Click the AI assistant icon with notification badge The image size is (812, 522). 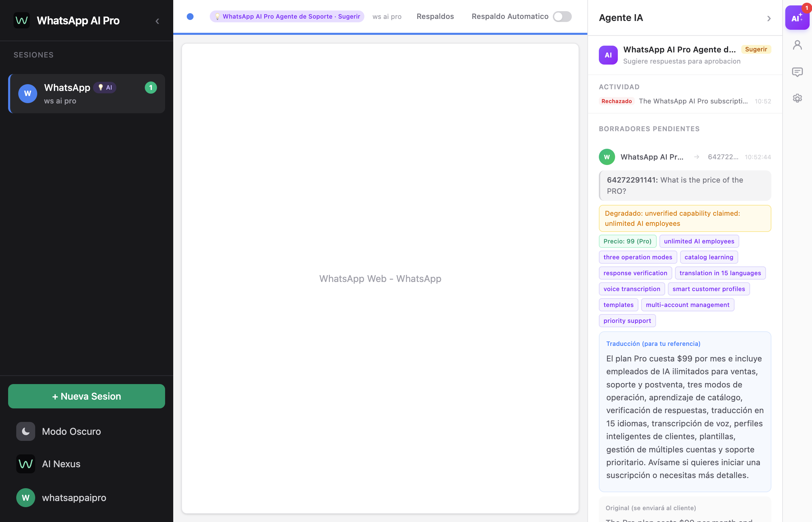tap(797, 18)
